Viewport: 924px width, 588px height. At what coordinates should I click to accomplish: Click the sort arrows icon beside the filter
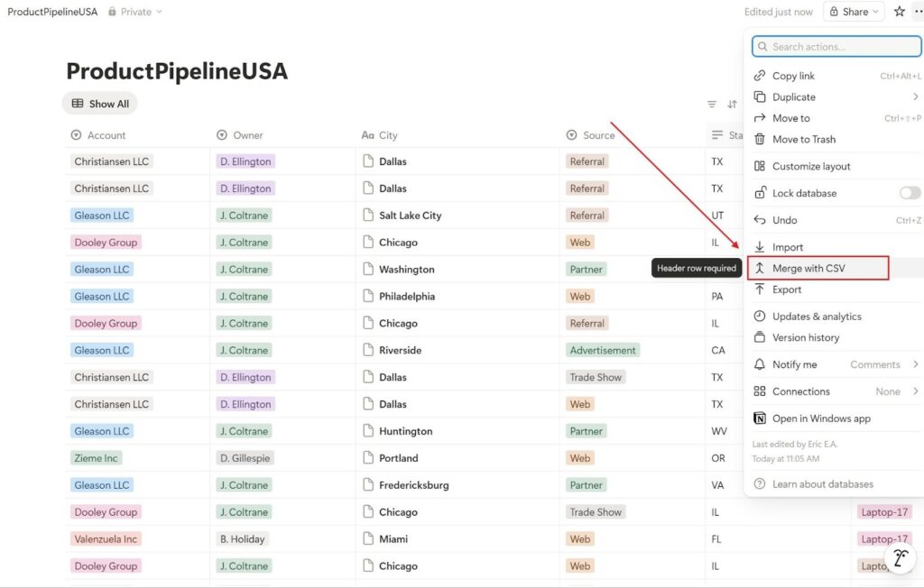pos(732,104)
